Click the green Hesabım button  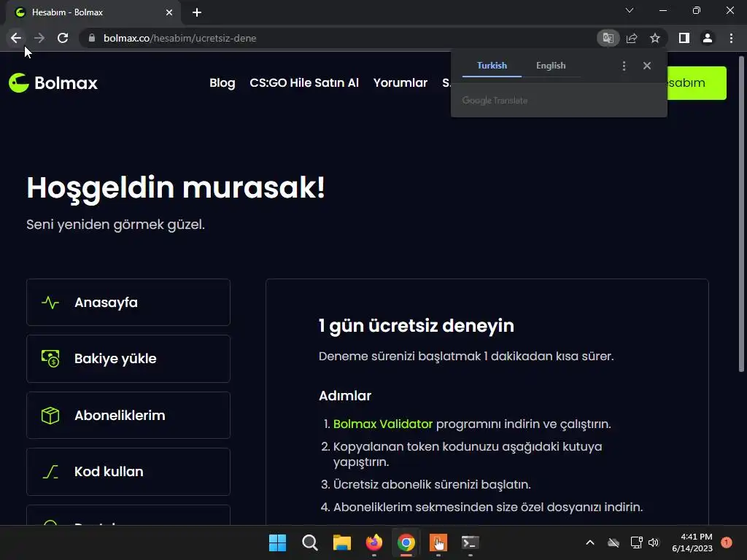coord(697,83)
